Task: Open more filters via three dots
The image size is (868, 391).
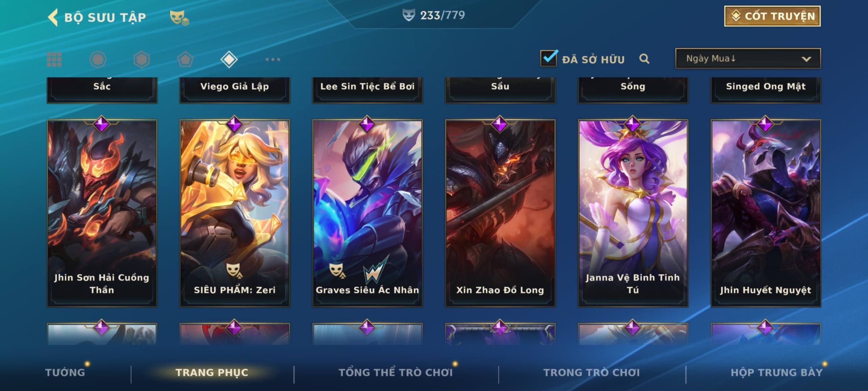Action: (x=273, y=59)
